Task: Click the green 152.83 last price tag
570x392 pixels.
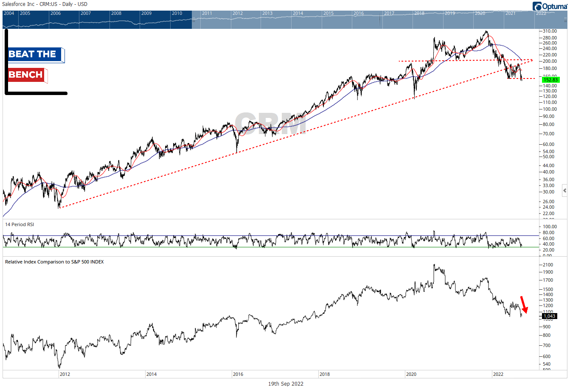Action: point(550,80)
